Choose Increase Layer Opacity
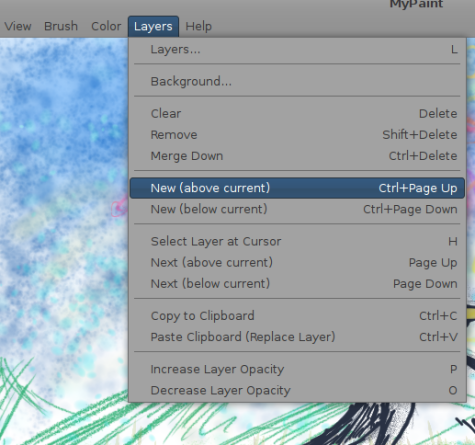Image resolution: width=475 pixels, height=445 pixels. pos(297,369)
